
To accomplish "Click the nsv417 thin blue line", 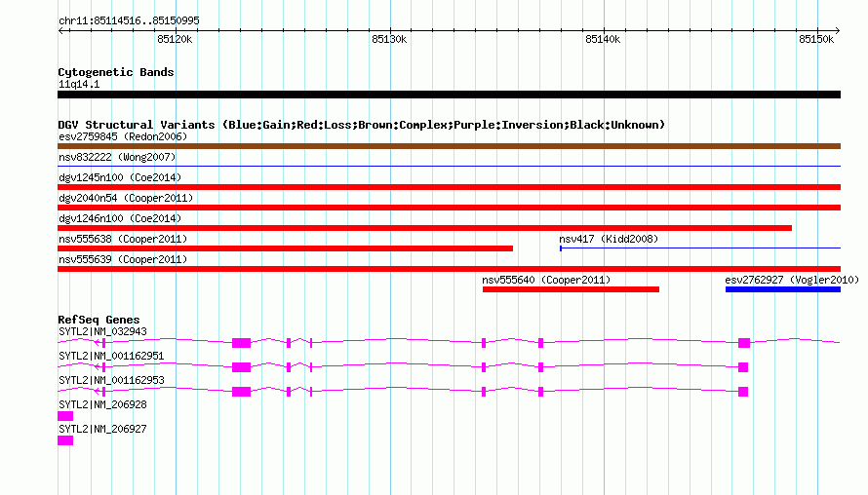I will click(x=700, y=248).
